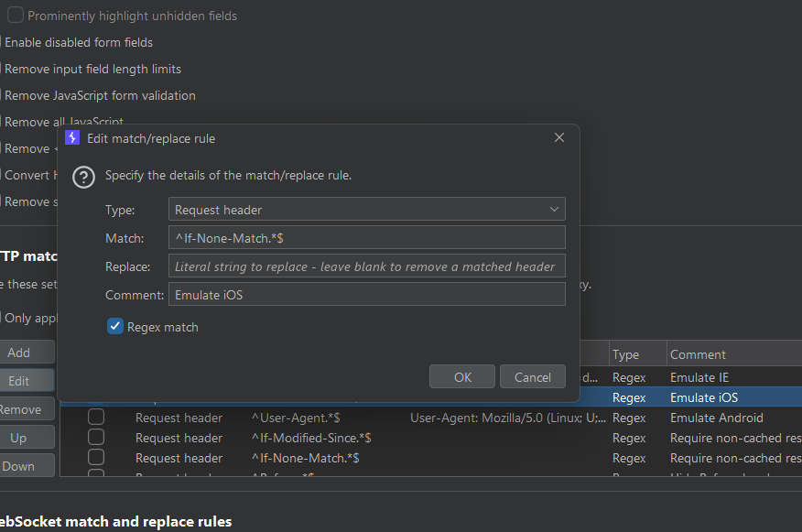This screenshot has height=532, width=802.
Task: Move rule Up with the Up button
Action: click(26, 438)
